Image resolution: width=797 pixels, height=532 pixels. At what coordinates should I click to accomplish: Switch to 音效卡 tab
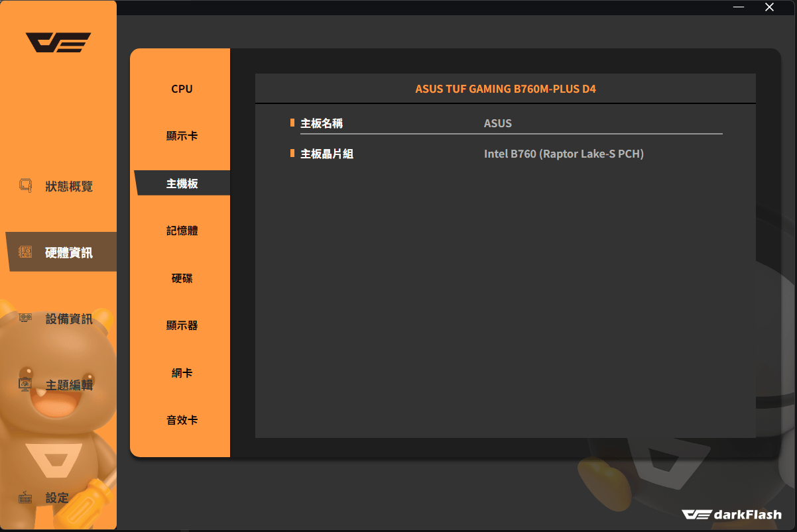182,420
